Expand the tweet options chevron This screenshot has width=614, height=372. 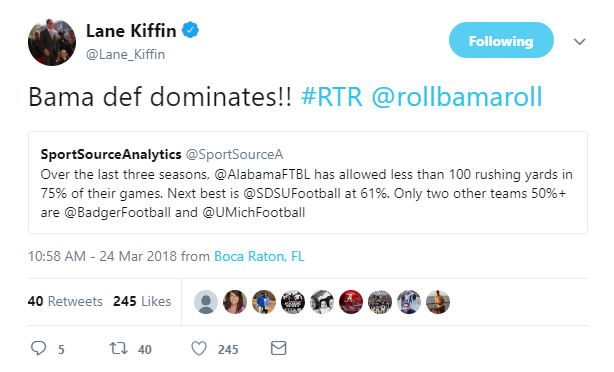[x=580, y=42]
